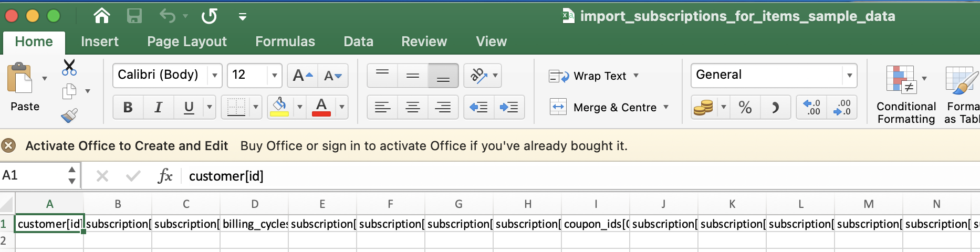This screenshot has width=980, height=252.
Task: Go to the Review tab
Action: click(x=424, y=41)
